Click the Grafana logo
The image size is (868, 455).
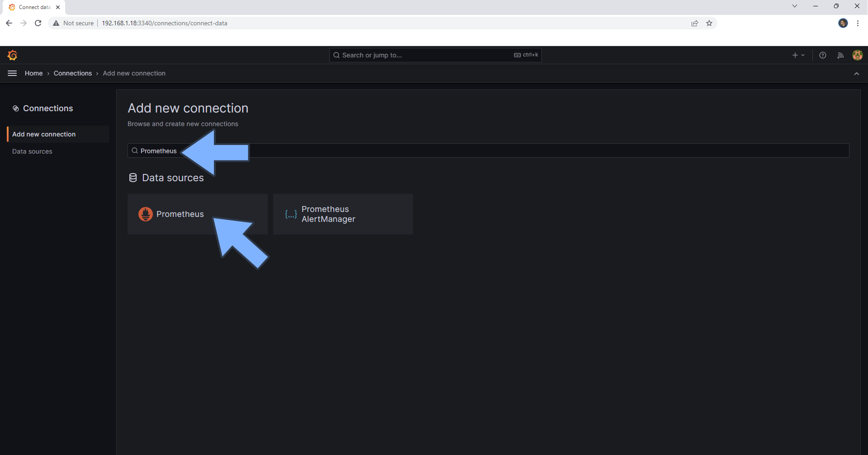click(12, 55)
